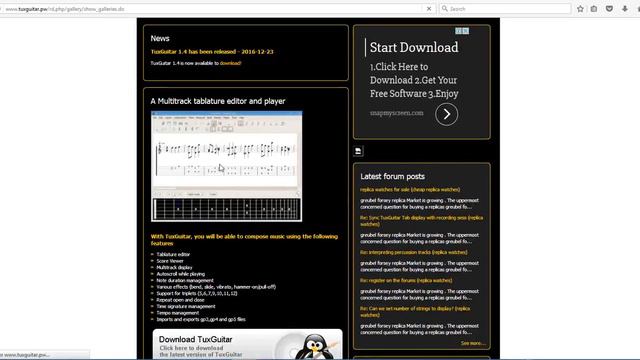The image size is (640, 360).
Task: Click the 'Multitrack display' feature item
Action: point(174,267)
